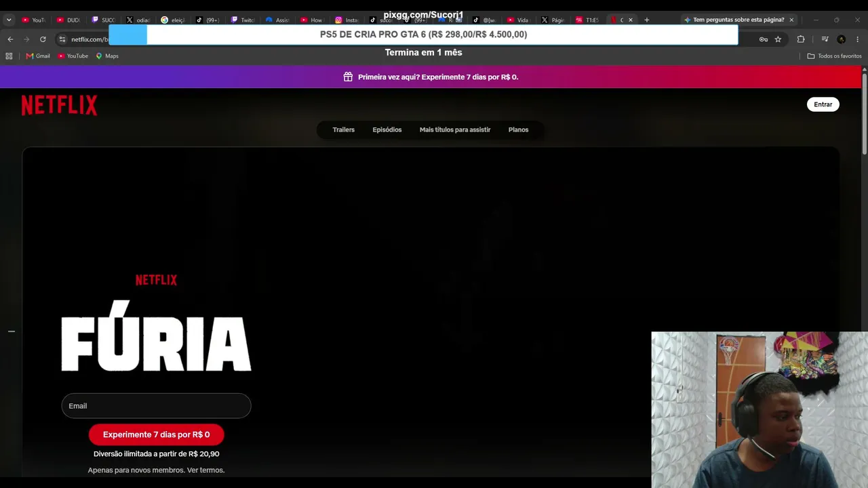
Task: Open the site information icon in address bar
Action: pos(62,39)
